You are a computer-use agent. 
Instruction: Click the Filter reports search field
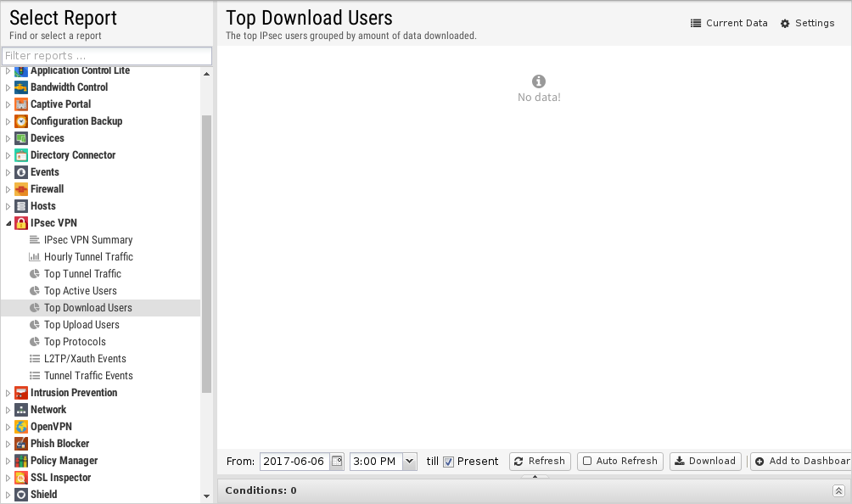click(107, 56)
